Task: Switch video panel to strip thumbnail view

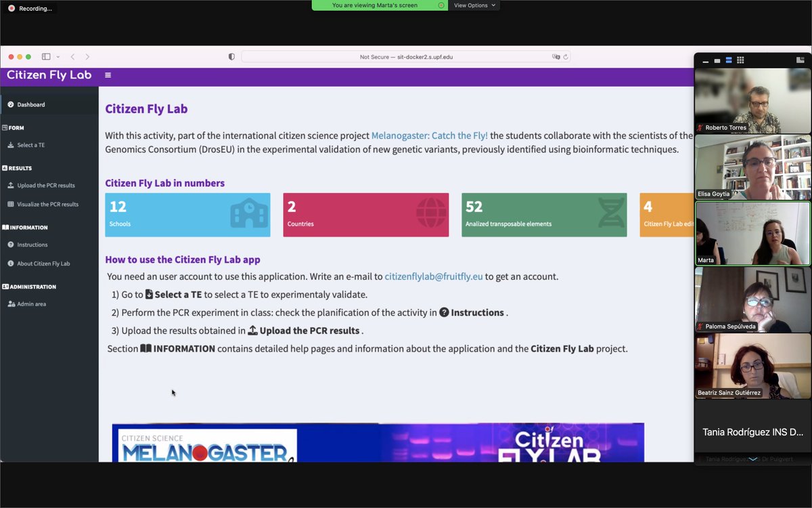Action: (x=729, y=61)
